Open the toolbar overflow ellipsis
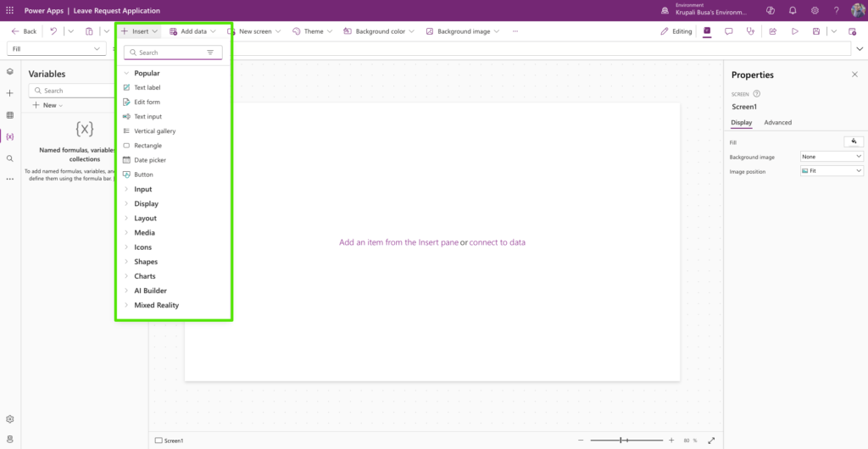The width and height of the screenshot is (868, 449). point(515,31)
